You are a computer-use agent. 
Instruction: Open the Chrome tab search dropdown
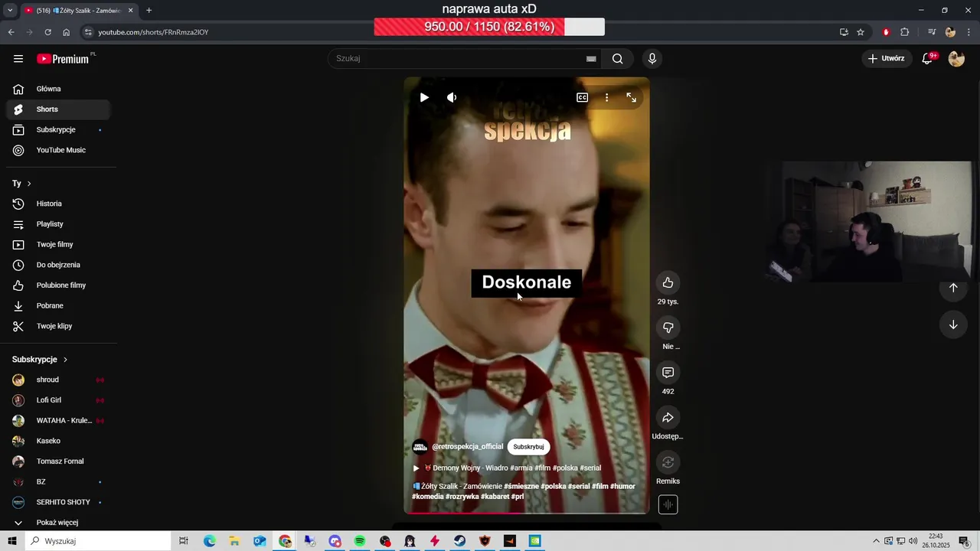(x=10, y=10)
